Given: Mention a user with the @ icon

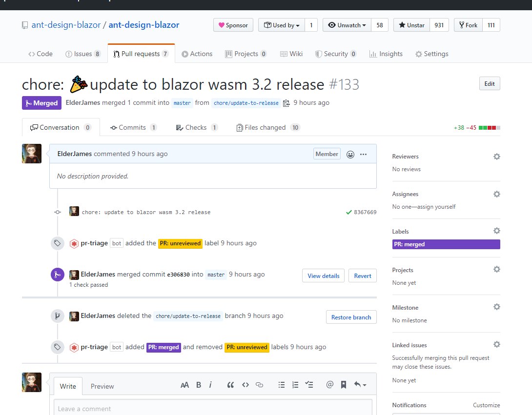Looking at the screenshot, I should (x=329, y=384).
